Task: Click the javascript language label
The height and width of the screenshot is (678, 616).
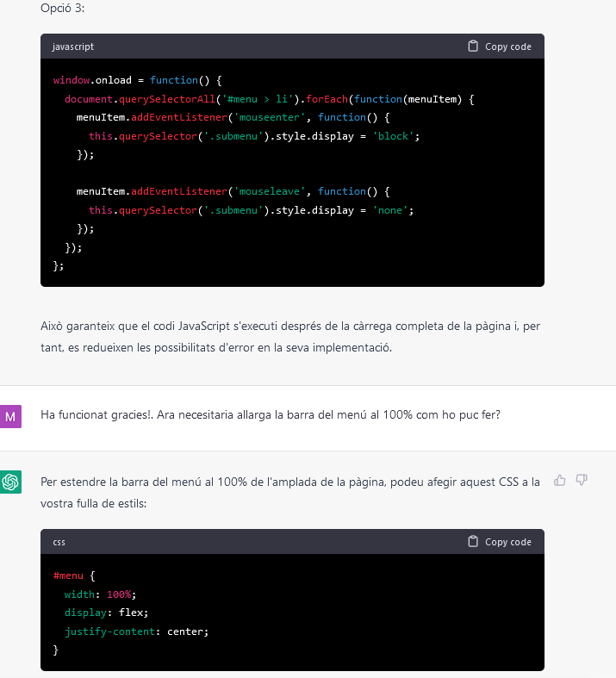Action: pyautogui.click(x=73, y=47)
